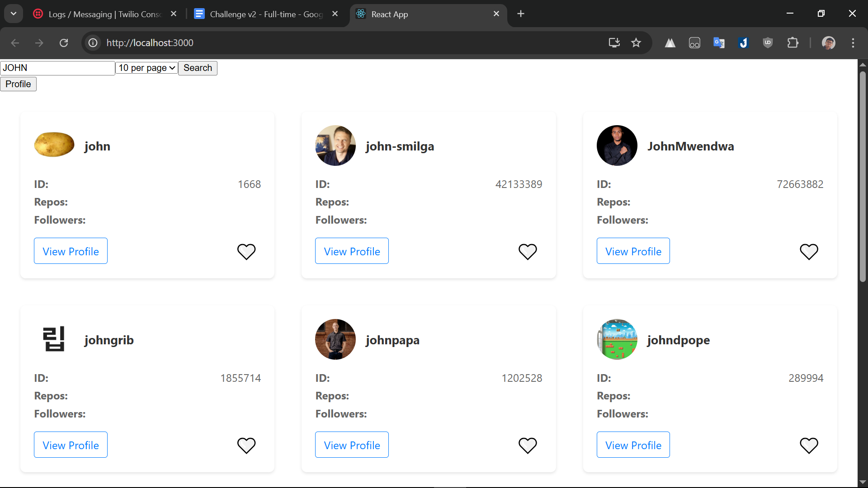Open the blue J extension icon
This screenshot has width=868, height=488.
[x=743, y=43]
